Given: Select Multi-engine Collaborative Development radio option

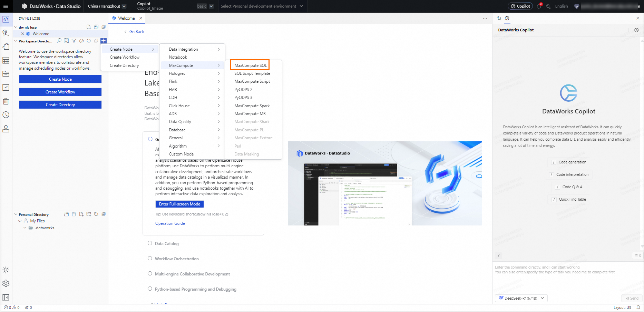Looking at the screenshot, I should point(150,273).
